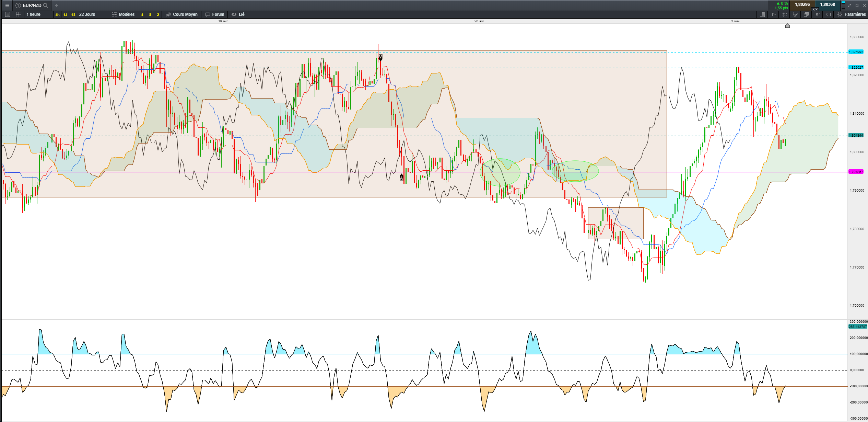Select the grid eyedropper tool
Viewport: 868px width, 422px height.
click(x=795, y=14)
